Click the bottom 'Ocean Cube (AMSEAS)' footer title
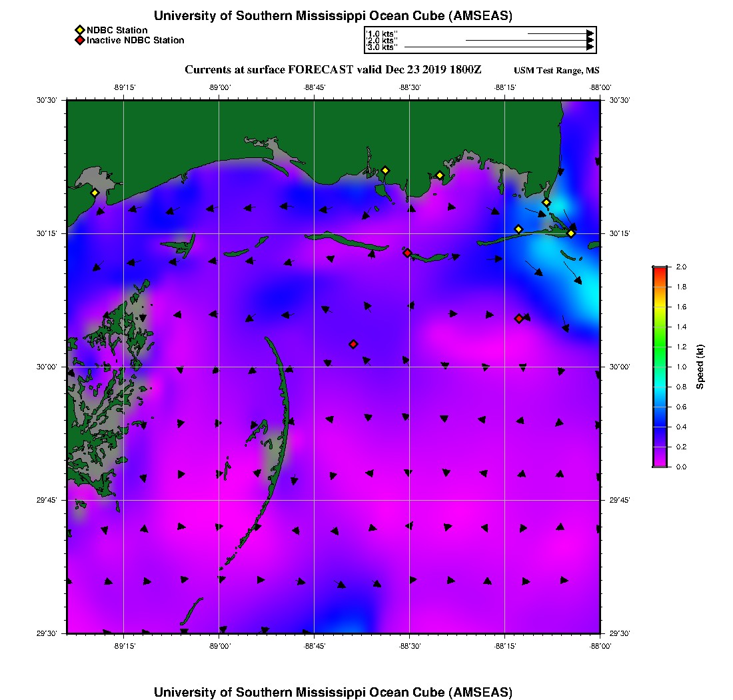Image resolution: width=733 pixels, height=700 pixels. point(333,691)
